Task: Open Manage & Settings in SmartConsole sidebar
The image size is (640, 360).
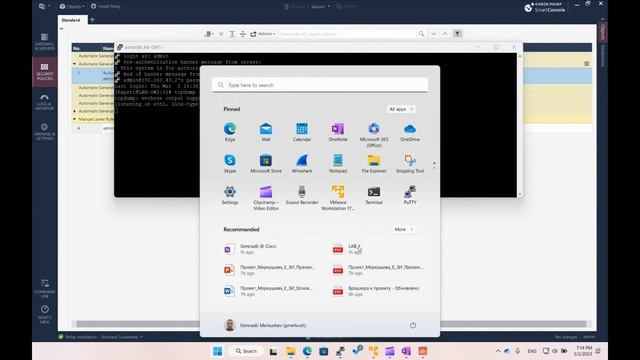Action: [x=44, y=132]
